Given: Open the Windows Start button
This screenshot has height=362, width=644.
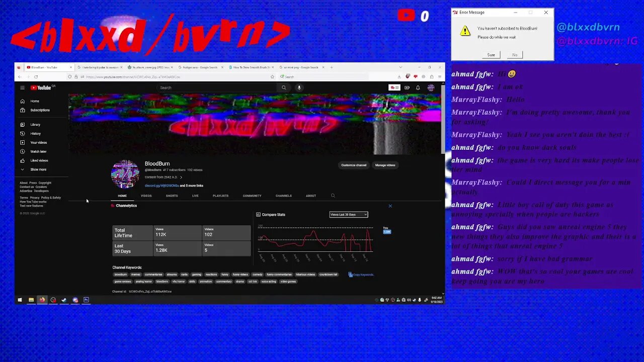Looking at the screenshot, I should pos(20,300).
